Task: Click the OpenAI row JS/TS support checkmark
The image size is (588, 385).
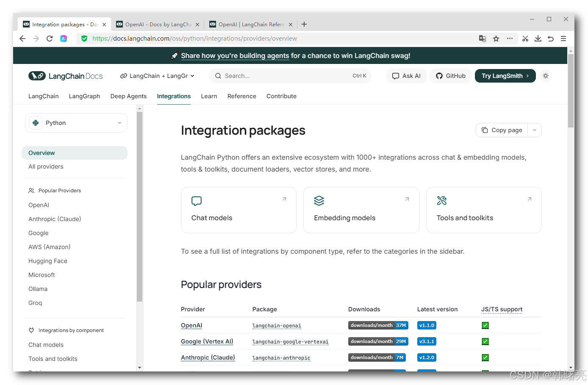Action: pyautogui.click(x=485, y=325)
